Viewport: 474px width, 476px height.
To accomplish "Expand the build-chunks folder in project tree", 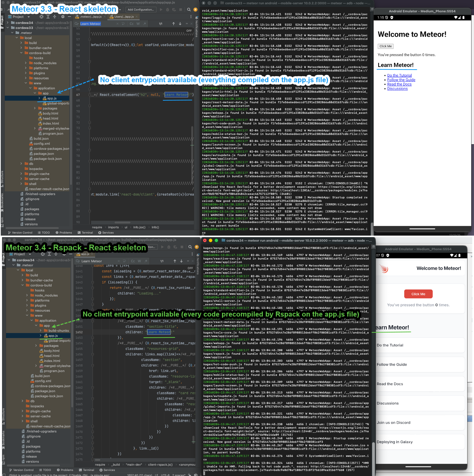I will (x=41, y=331).
